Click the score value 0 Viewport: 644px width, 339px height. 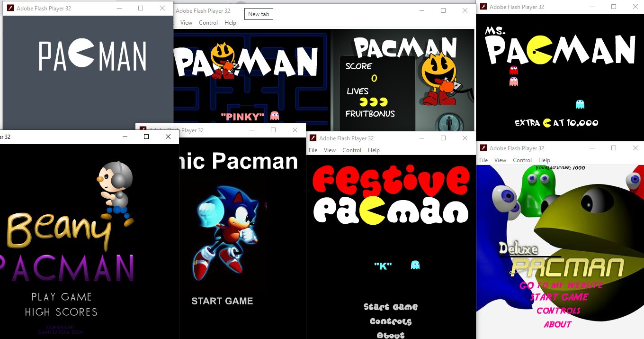coord(374,78)
